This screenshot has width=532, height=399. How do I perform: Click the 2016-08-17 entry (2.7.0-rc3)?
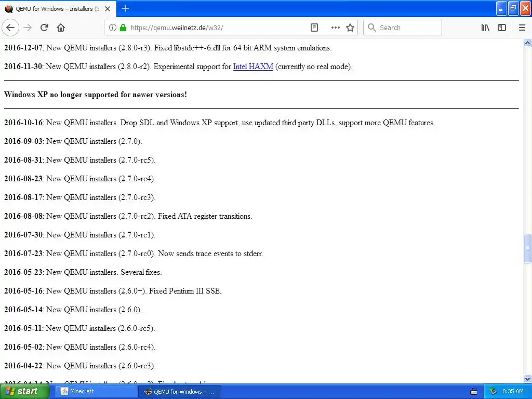pyautogui.click(x=79, y=197)
